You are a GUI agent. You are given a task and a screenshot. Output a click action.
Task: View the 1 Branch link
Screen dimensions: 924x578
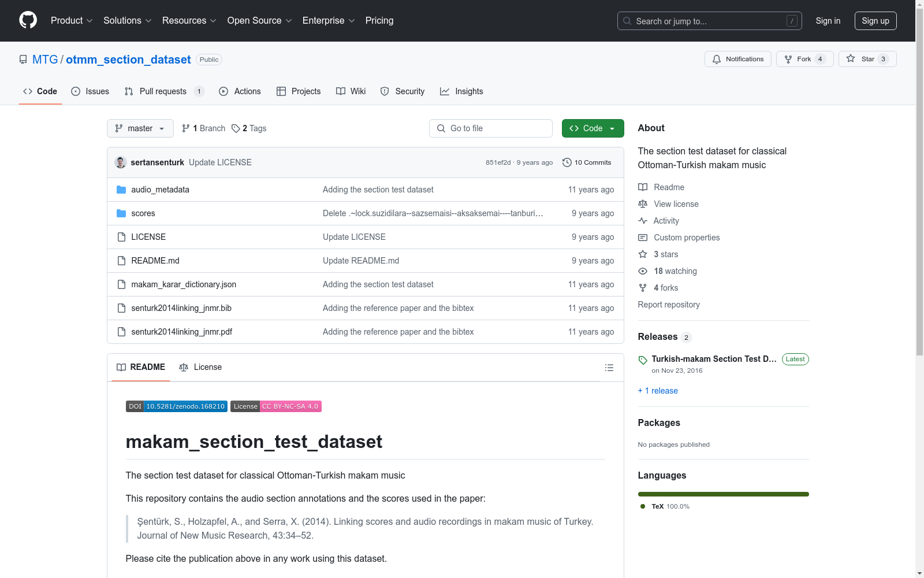pyautogui.click(x=203, y=128)
